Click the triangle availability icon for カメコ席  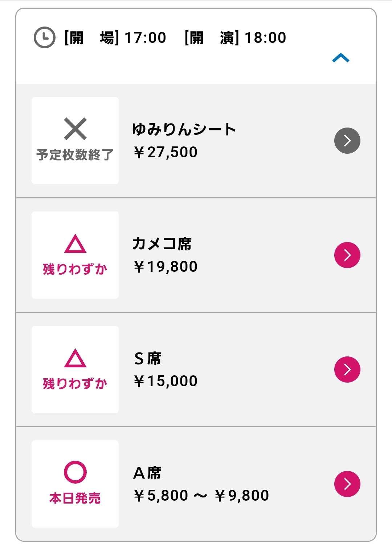pyautogui.click(x=75, y=244)
